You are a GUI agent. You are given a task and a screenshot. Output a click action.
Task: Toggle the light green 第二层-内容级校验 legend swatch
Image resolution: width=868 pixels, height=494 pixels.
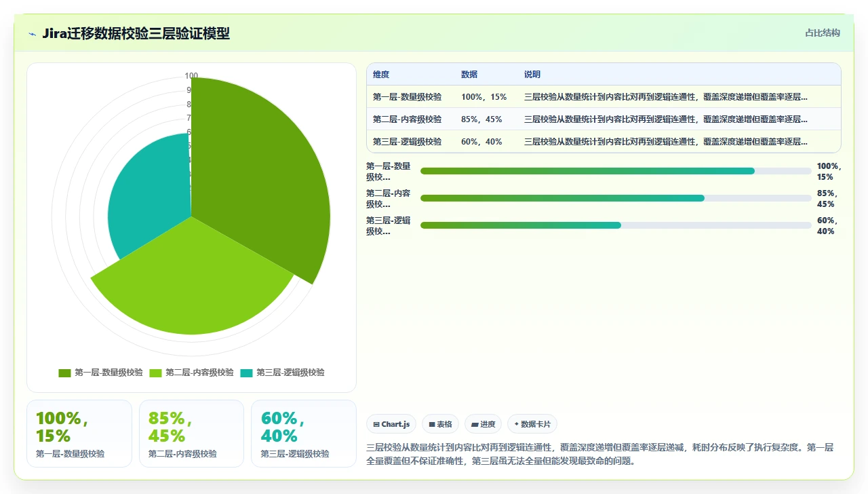point(155,373)
